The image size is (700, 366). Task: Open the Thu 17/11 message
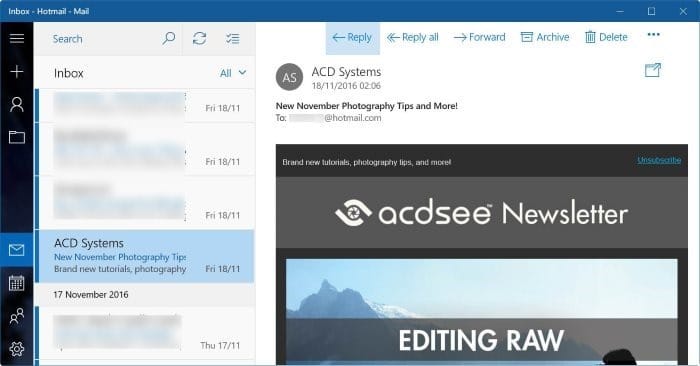click(x=145, y=333)
